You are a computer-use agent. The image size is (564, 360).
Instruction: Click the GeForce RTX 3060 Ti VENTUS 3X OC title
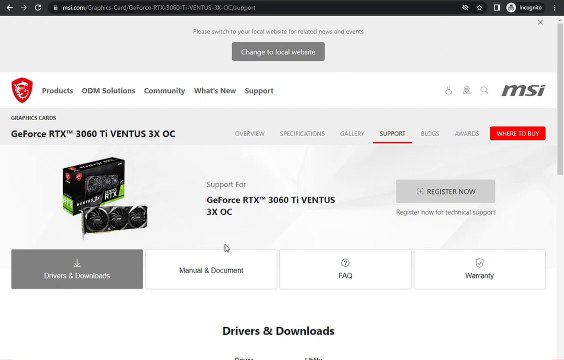[x=93, y=134]
